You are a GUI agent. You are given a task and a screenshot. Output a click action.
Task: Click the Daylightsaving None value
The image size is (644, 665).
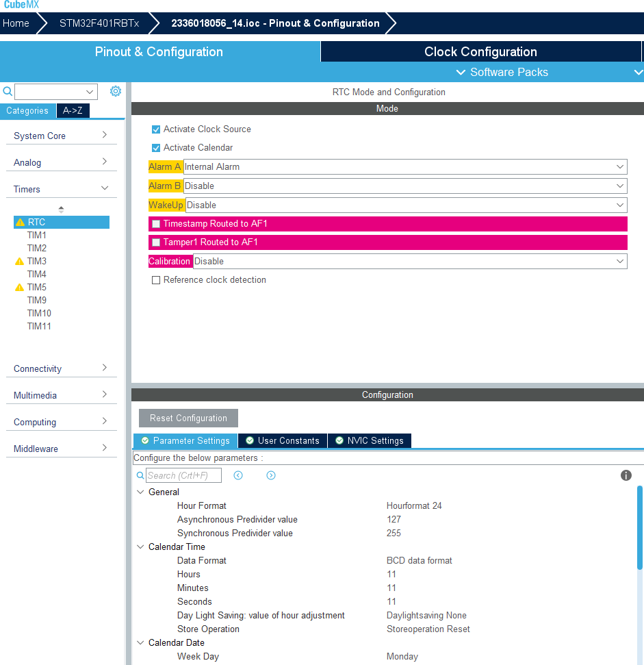click(x=426, y=615)
